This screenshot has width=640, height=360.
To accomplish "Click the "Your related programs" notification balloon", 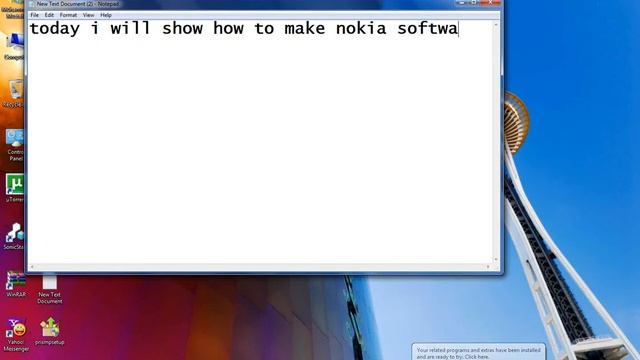I will tap(478, 352).
